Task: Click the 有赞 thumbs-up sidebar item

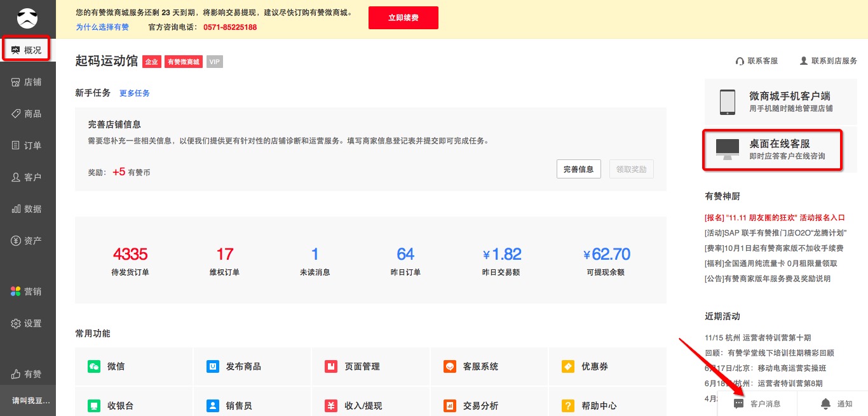Action: coord(27,374)
